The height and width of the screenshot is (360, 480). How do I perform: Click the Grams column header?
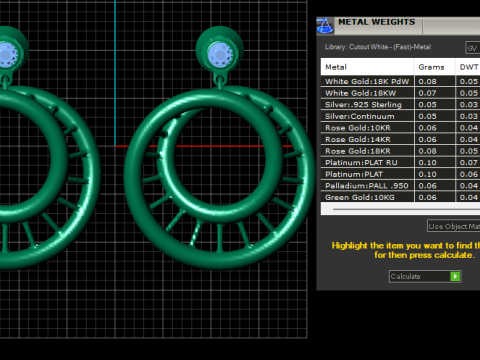(434, 67)
